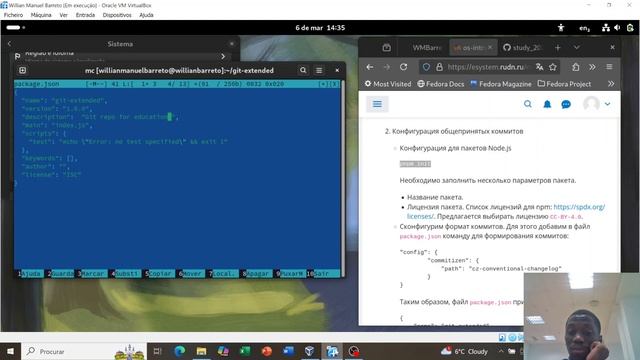Open the notifications bell icon
This screenshot has height=360, width=640.
pos(547,104)
